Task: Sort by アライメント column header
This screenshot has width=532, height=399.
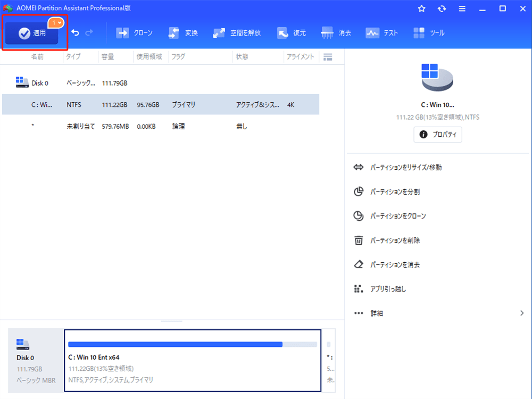Action: tap(300, 57)
